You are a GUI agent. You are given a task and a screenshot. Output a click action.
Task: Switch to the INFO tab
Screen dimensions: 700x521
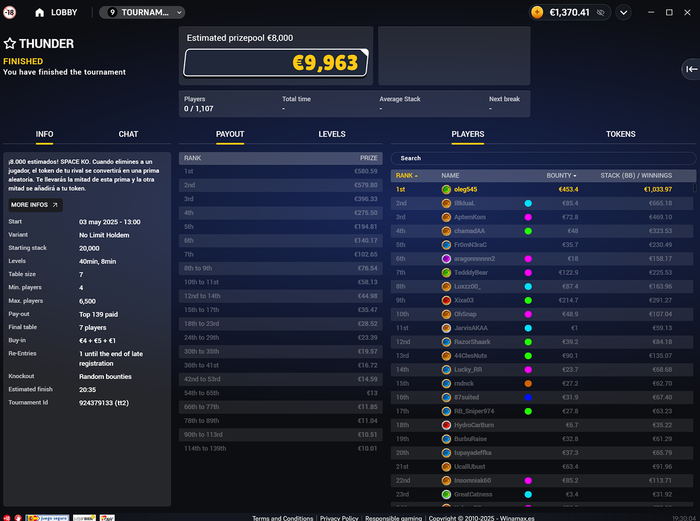(x=44, y=134)
